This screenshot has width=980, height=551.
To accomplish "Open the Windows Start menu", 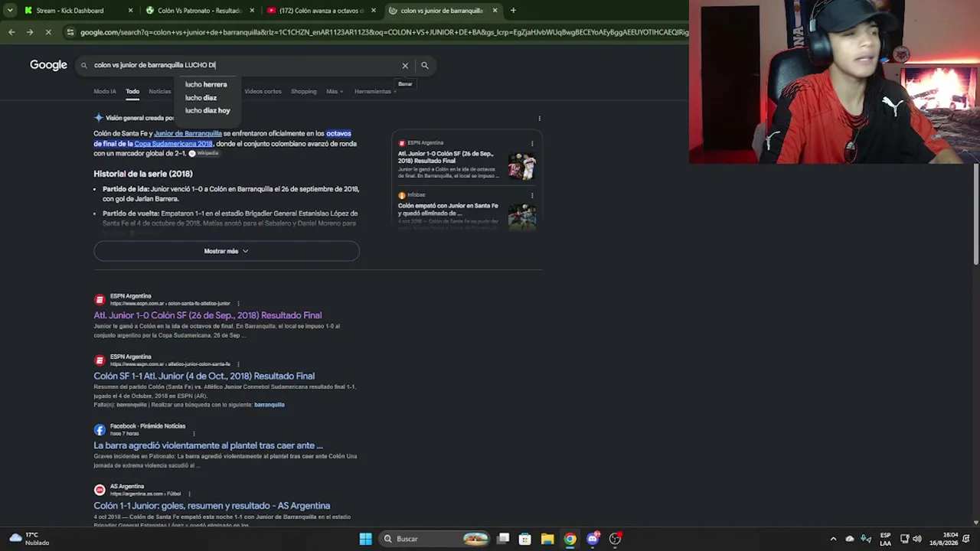I will click(x=366, y=539).
